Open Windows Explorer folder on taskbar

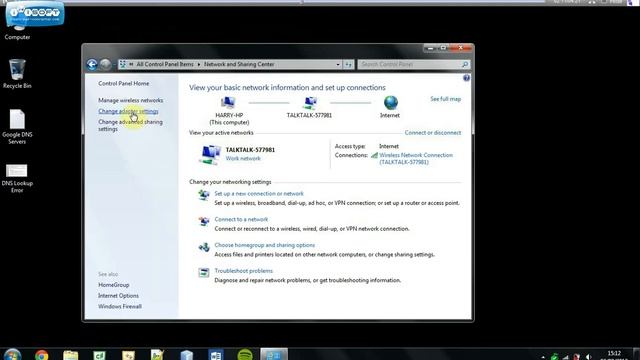point(71,355)
